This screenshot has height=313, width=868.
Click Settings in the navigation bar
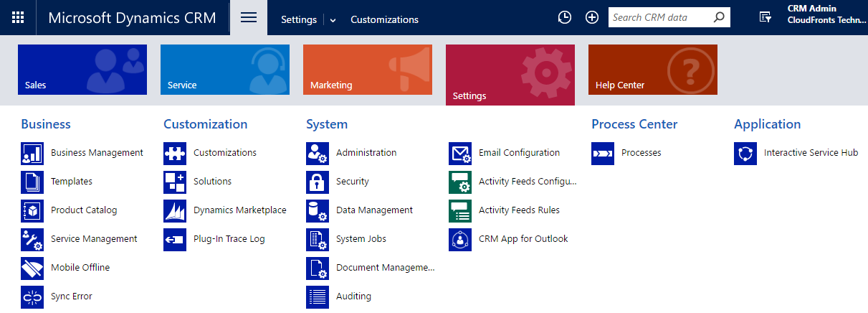(299, 20)
